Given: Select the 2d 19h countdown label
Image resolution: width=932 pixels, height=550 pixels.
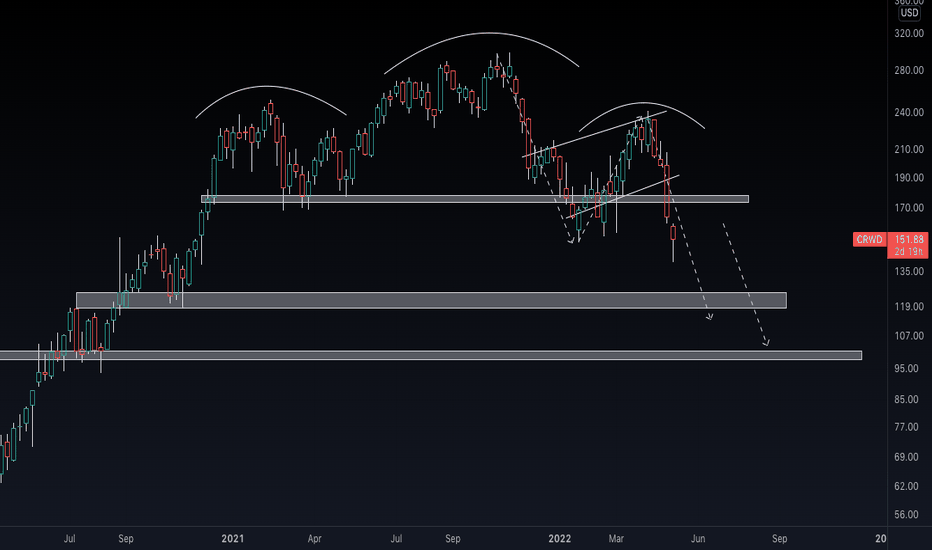Looking at the screenshot, I should [x=909, y=252].
